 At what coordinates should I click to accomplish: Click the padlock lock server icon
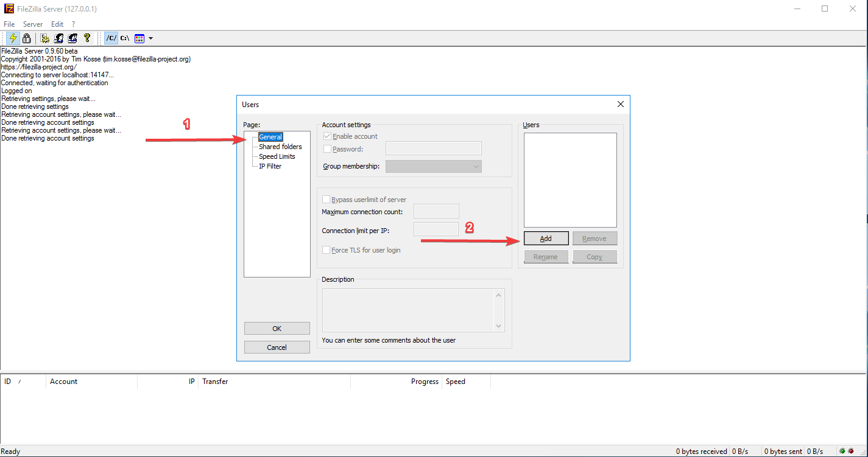[x=26, y=38]
